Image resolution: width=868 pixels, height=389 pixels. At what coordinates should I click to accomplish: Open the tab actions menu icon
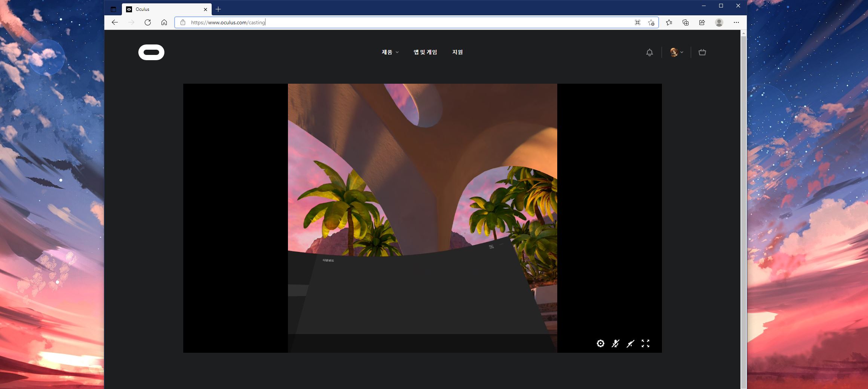pyautogui.click(x=113, y=9)
